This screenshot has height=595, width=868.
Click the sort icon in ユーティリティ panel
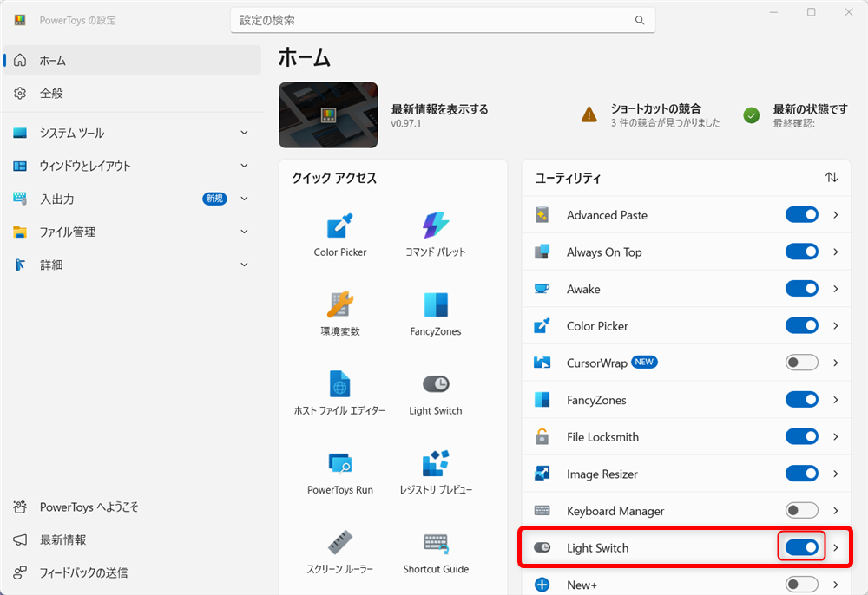coord(832,178)
